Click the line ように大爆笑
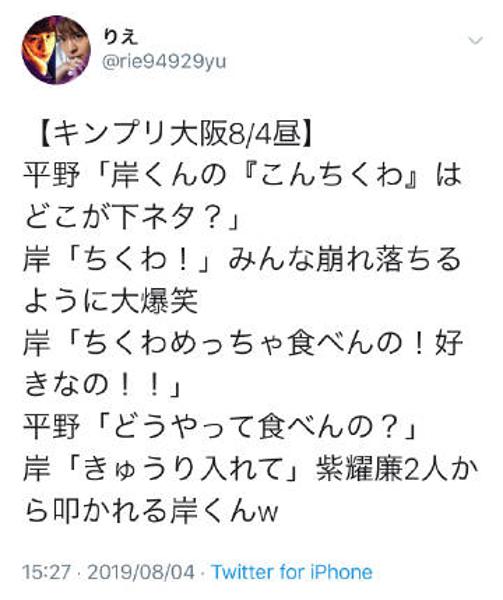The image size is (503, 600). [111, 302]
